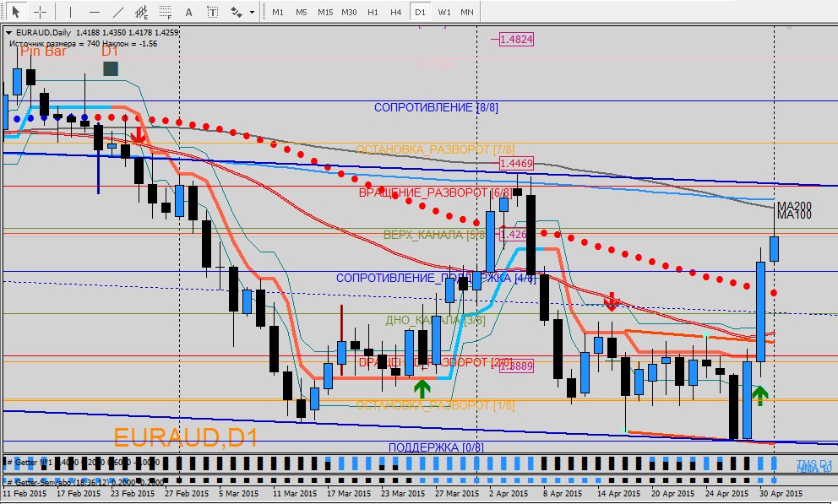Pick the Draw Trendline tool
Viewport: 838px width, 504px height.
coord(118,12)
